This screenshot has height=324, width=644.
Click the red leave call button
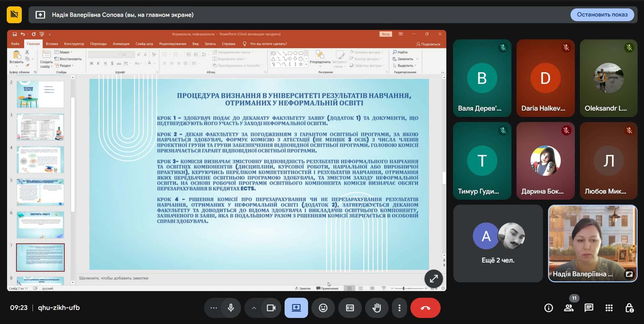click(x=425, y=308)
